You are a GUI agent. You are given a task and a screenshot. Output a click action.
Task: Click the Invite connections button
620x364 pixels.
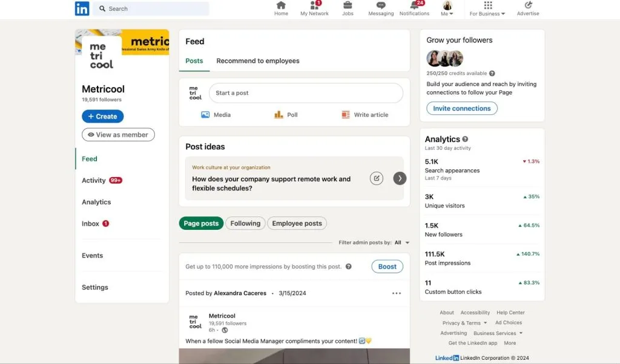tap(462, 108)
